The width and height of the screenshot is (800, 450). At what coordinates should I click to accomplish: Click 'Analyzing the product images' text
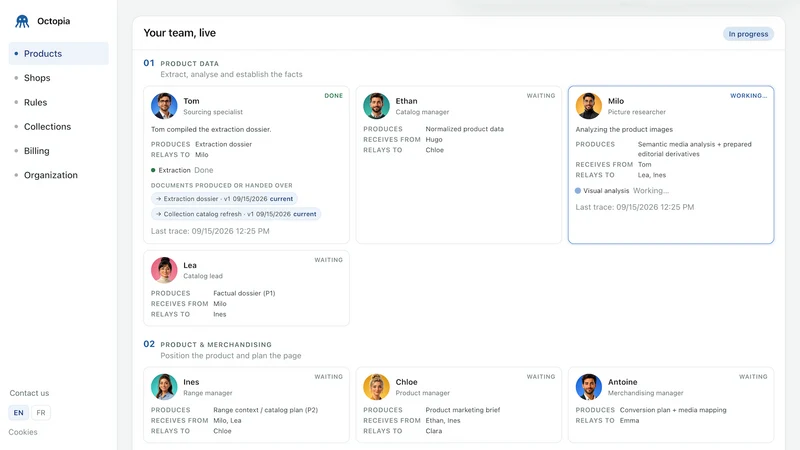[x=624, y=130]
